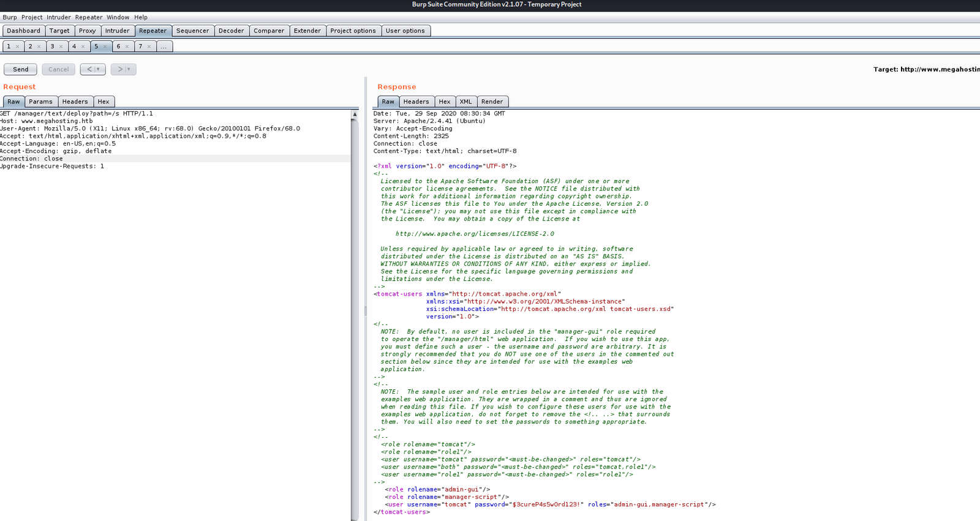Switch to the Sequencer tab
980x521 pixels.
point(193,31)
